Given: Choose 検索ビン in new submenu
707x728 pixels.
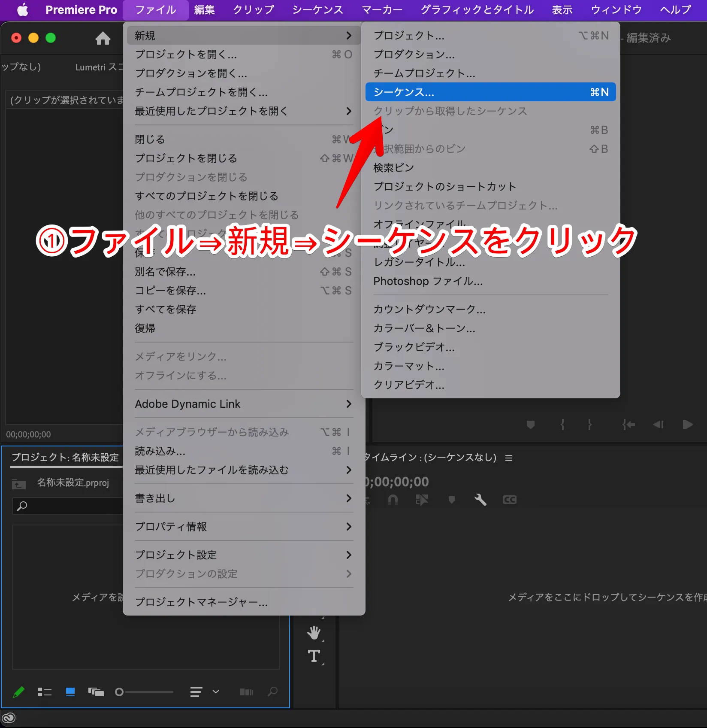Looking at the screenshot, I should click(490, 167).
